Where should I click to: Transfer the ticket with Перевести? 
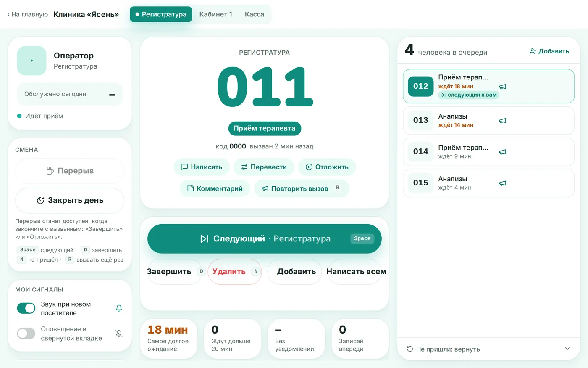(264, 167)
